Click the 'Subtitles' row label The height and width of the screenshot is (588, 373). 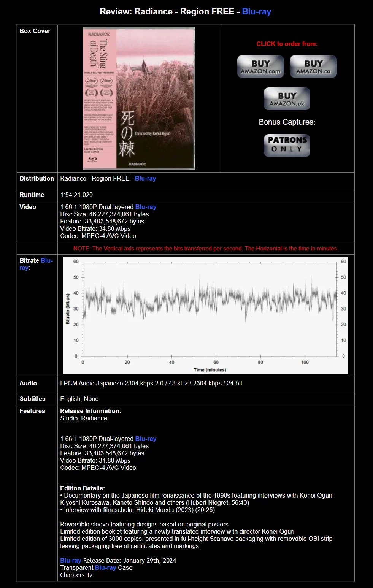point(32,399)
